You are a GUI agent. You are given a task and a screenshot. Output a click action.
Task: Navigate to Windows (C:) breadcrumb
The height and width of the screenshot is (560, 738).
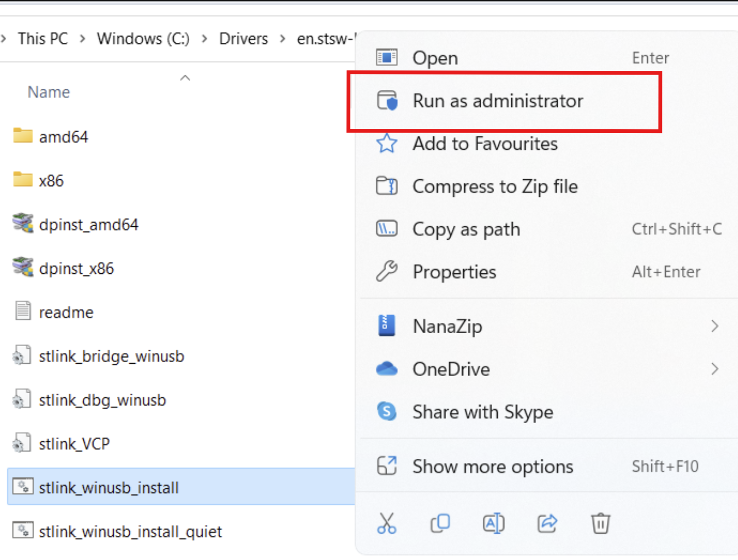click(x=143, y=39)
